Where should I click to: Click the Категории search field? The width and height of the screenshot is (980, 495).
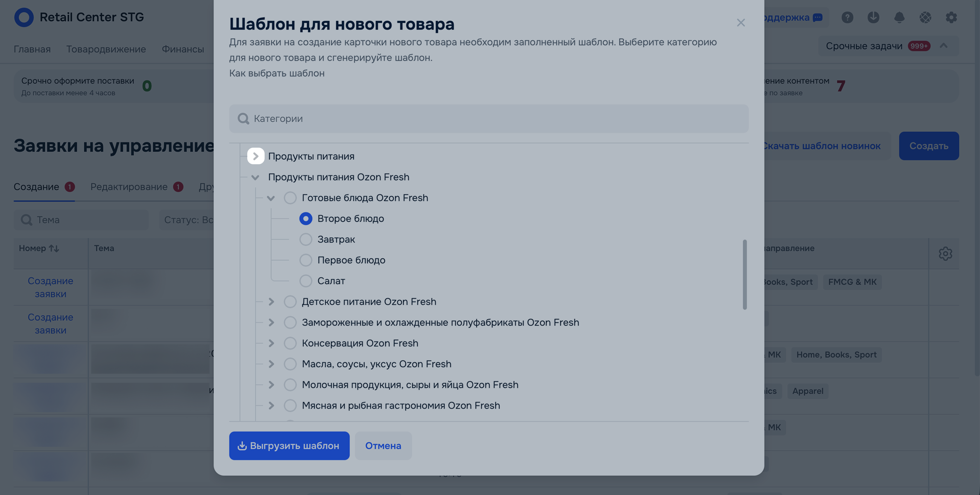(488, 119)
